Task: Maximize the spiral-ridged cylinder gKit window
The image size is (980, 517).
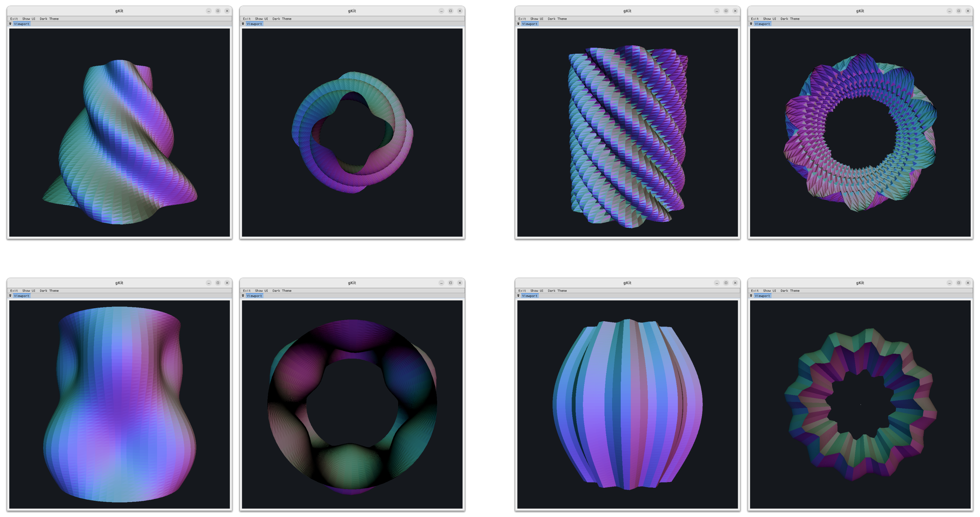Action: [726, 11]
